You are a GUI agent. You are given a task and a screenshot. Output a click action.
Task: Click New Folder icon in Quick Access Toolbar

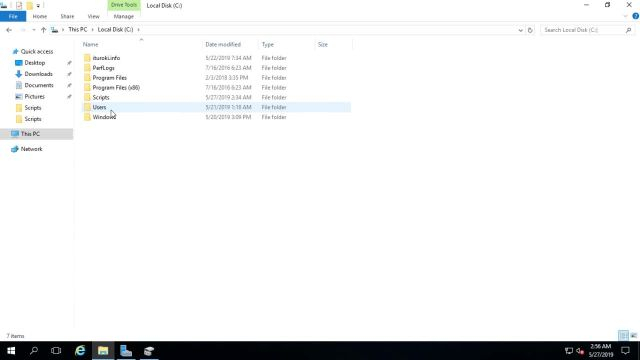(x=29, y=6)
